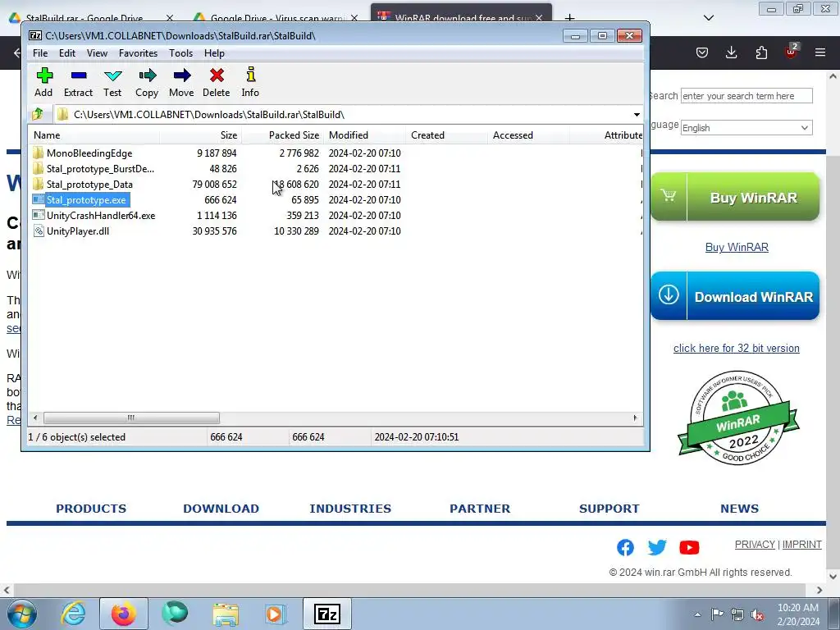Click the Pocket save icon in Firefox
This screenshot has width=840, height=630.
point(702,52)
